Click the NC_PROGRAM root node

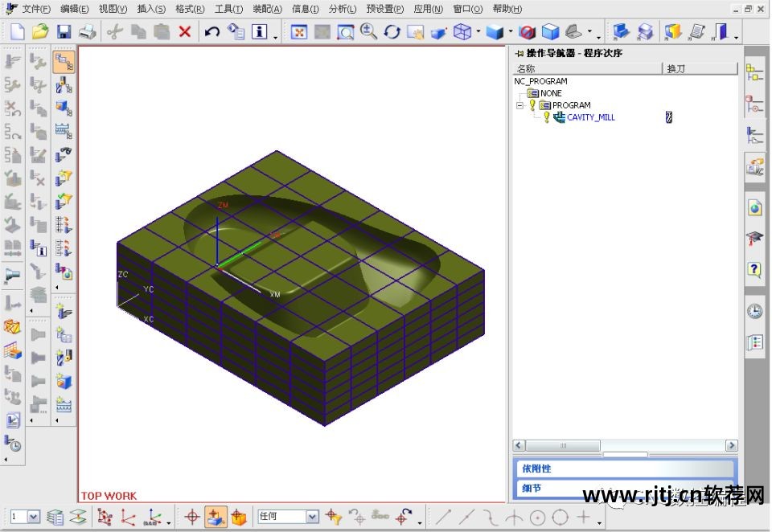540,81
